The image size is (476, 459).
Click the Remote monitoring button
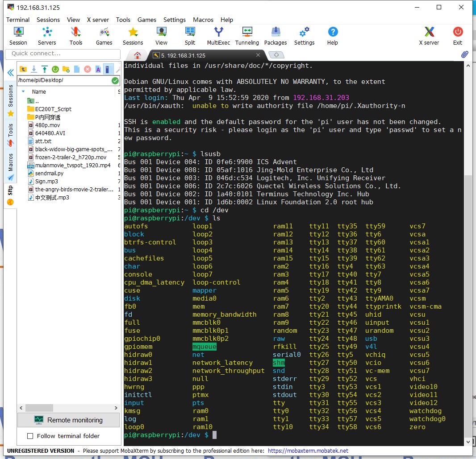(x=69, y=420)
